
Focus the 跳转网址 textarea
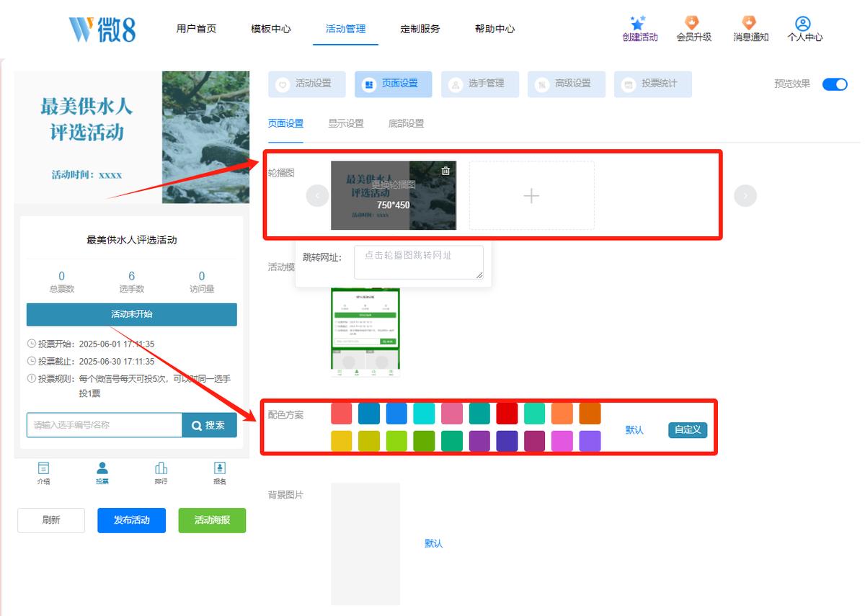click(419, 262)
